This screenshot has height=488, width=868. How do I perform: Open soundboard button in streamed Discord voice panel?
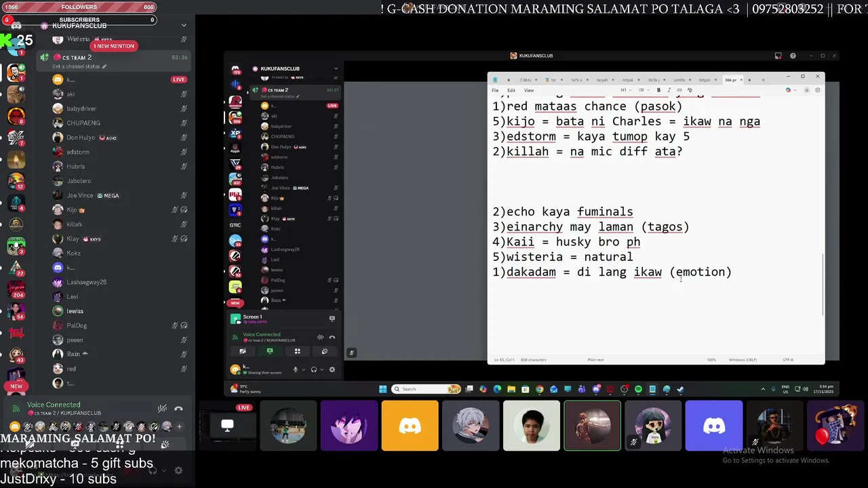(x=324, y=351)
